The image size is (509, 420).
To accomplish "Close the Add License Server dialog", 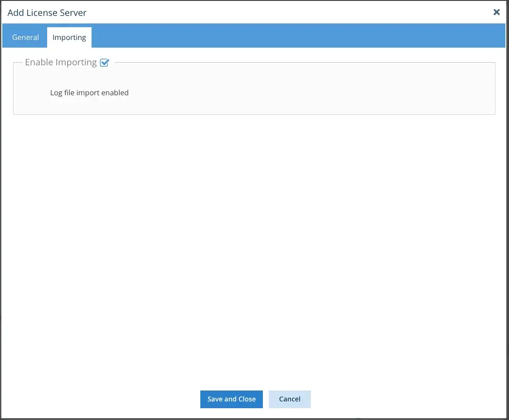I will coord(496,12).
